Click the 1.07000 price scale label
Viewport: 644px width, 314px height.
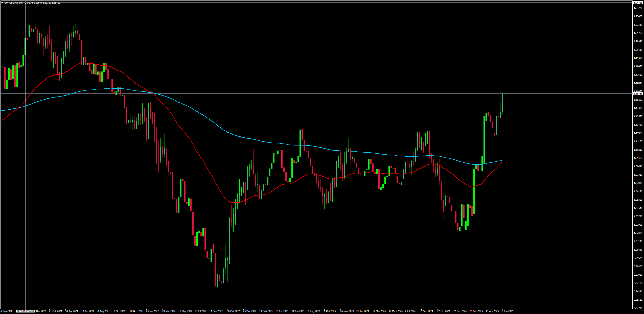coord(638,183)
